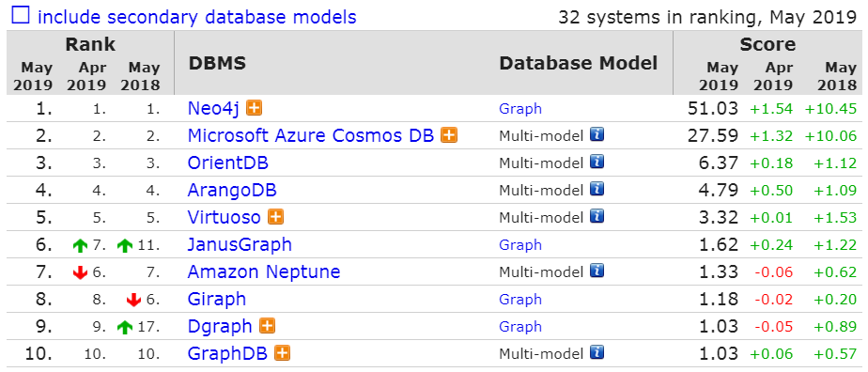Click info icon for Cosmos DB multi-model
Screen dimensions: 868x372
(597, 135)
